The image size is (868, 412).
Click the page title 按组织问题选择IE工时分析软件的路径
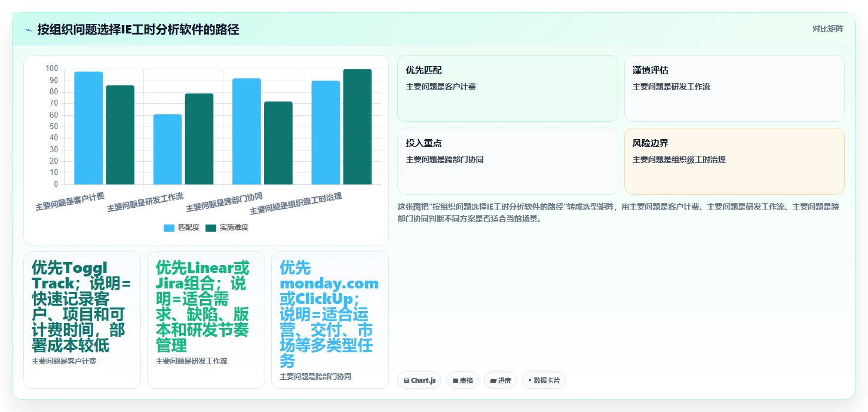[x=138, y=29]
